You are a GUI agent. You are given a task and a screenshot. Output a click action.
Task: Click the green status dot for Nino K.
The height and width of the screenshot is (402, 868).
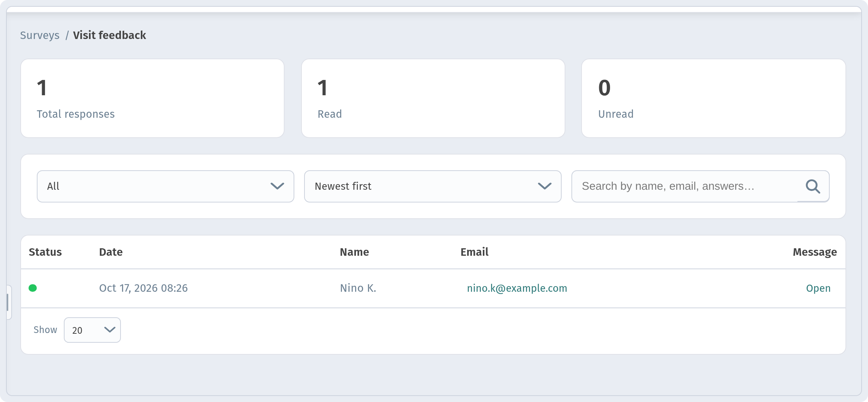pos(33,288)
